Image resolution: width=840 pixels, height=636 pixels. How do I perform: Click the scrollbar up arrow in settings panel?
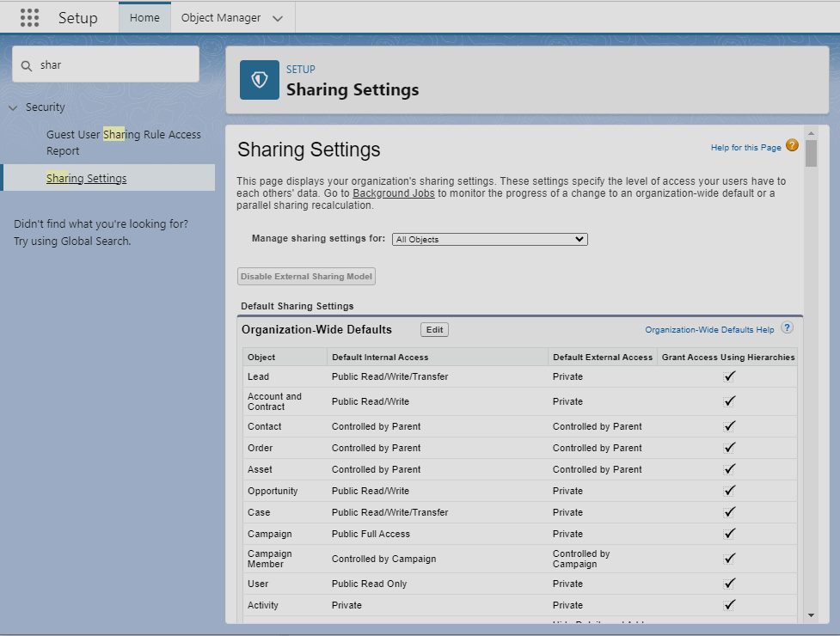[811, 132]
